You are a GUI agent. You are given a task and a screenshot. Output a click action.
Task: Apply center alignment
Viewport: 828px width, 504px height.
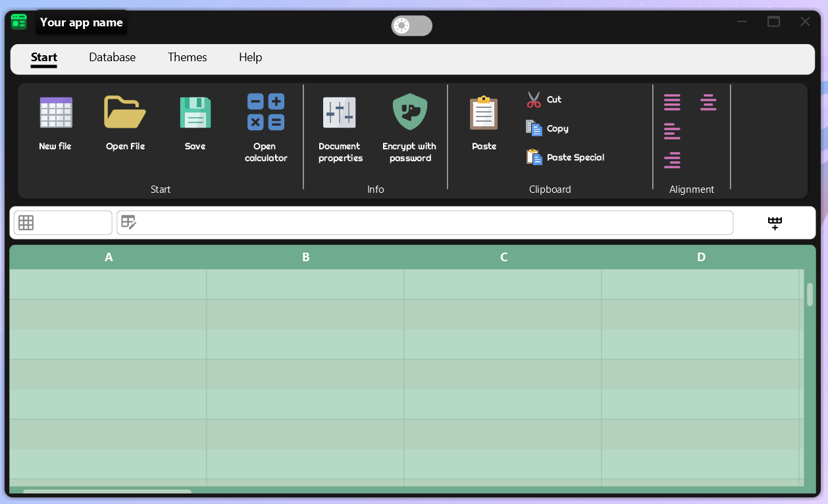[708, 103]
